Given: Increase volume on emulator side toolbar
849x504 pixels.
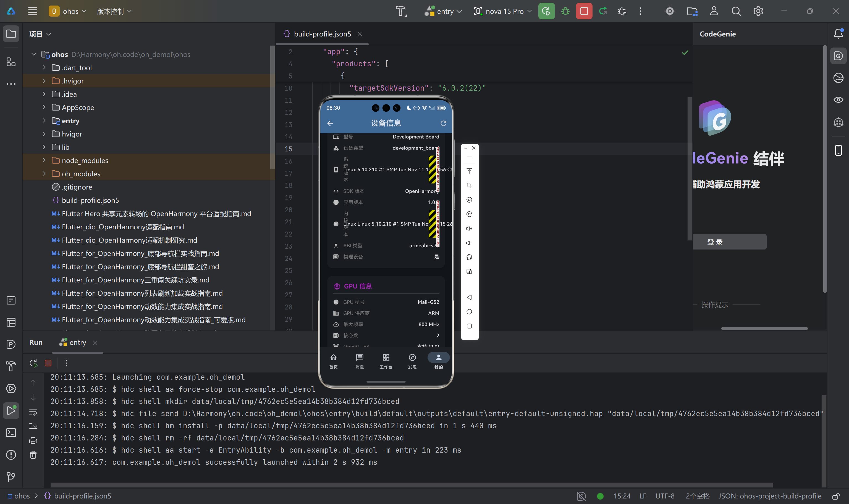Looking at the screenshot, I should coord(469,229).
